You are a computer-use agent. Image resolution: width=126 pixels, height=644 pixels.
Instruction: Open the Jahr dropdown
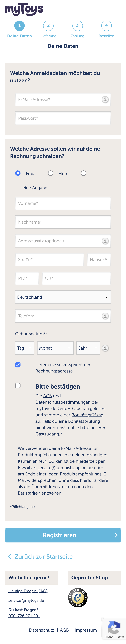(x=88, y=348)
